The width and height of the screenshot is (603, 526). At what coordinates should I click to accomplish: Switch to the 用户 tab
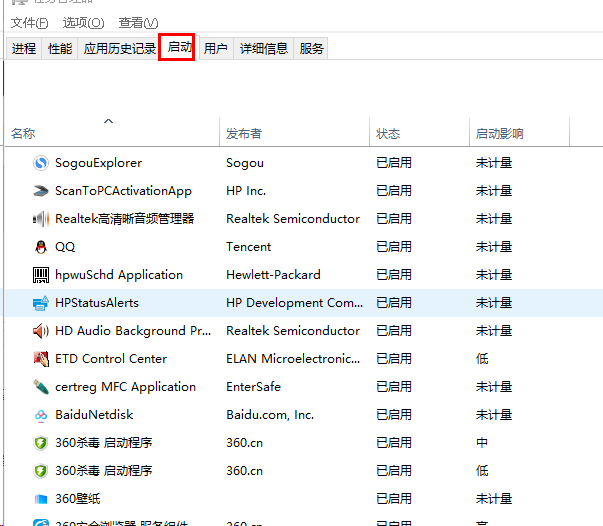[x=215, y=48]
